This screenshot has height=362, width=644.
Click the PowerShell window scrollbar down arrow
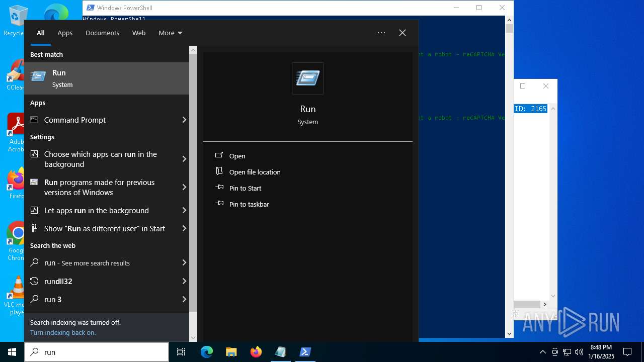coord(509,333)
